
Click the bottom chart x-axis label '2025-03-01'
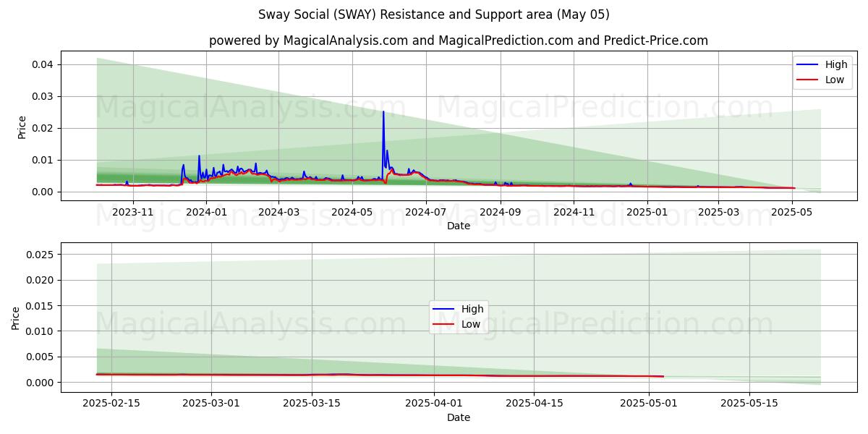(x=211, y=404)
